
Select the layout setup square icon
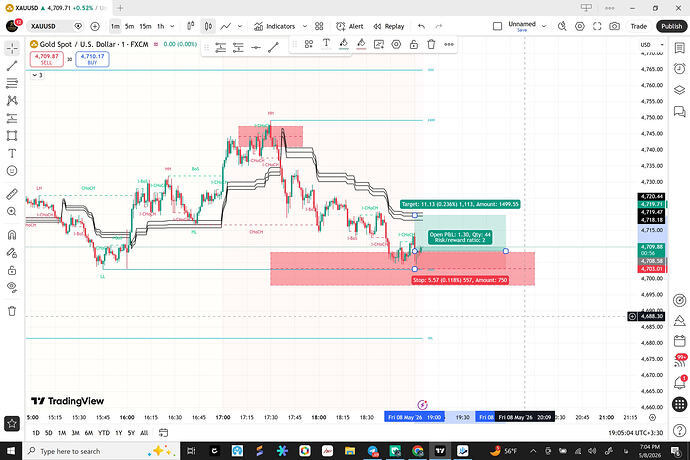pos(497,26)
